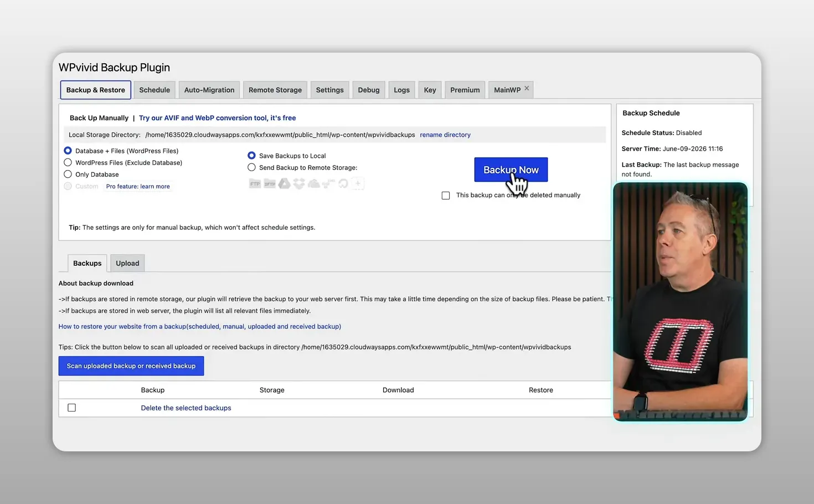The width and height of the screenshot is (814, 504).
Task: Choose the Only Database radio button
Action: click(68, 174)
